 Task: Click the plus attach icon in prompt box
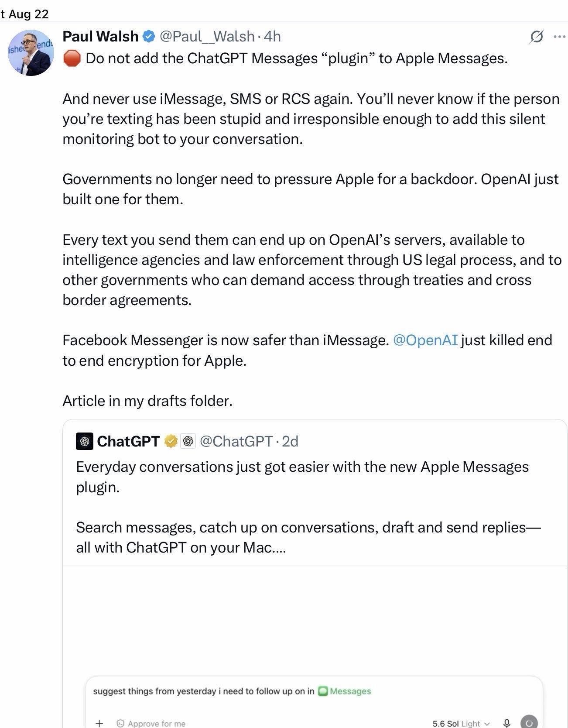point(99,723)
